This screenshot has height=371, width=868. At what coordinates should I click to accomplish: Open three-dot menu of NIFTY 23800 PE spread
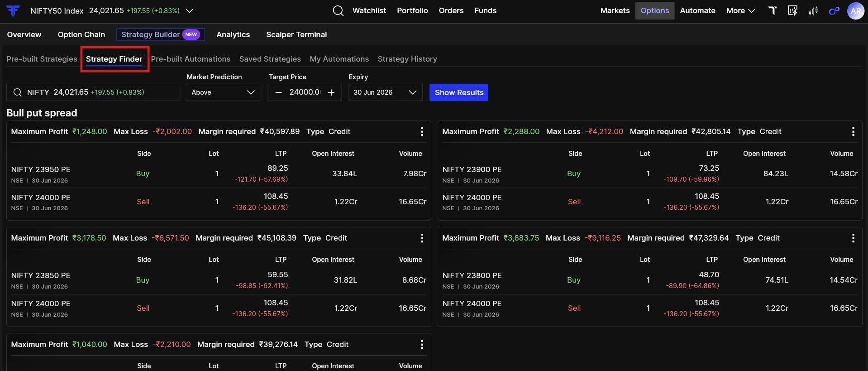tap(854, 238)
